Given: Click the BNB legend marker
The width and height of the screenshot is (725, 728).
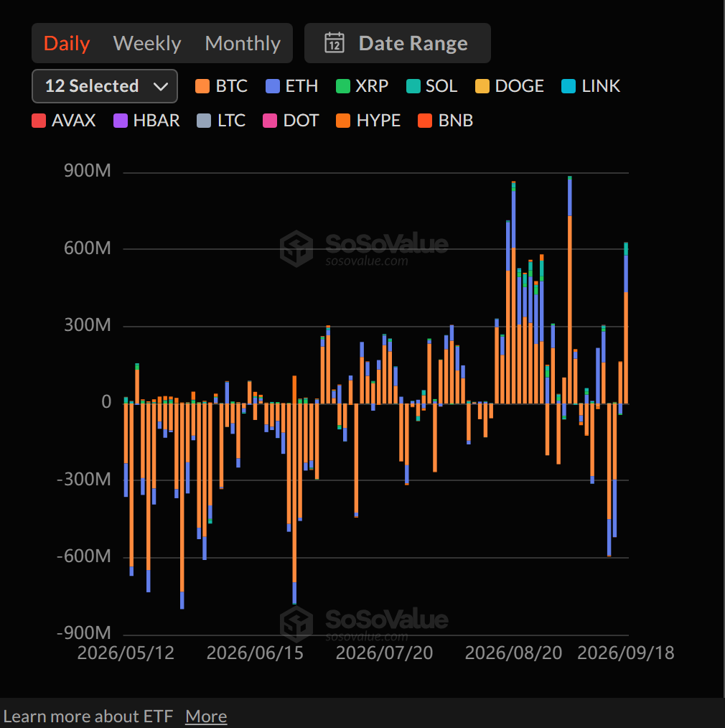Looking at the screenshot, I should [425, 121].
